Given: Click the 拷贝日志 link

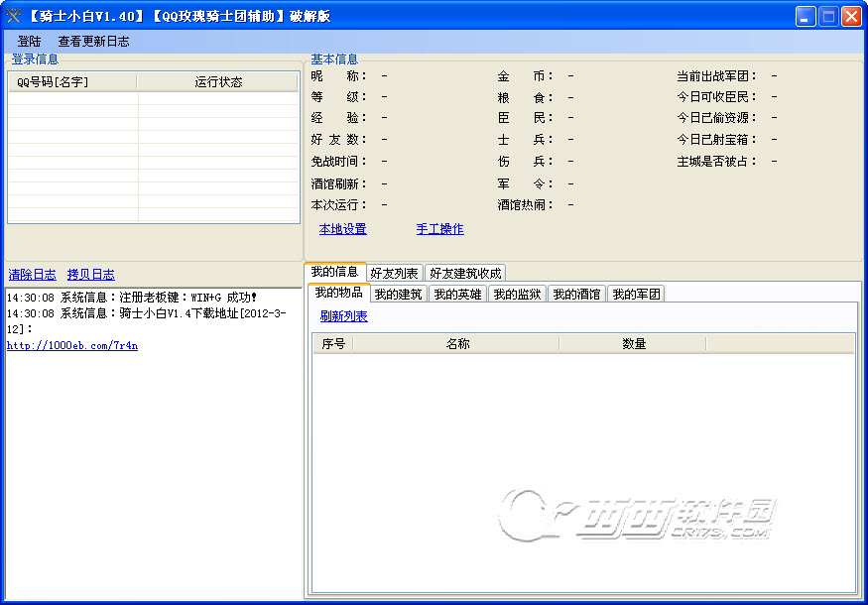Looking at the screenshot, I should click(x=91, y=274).
